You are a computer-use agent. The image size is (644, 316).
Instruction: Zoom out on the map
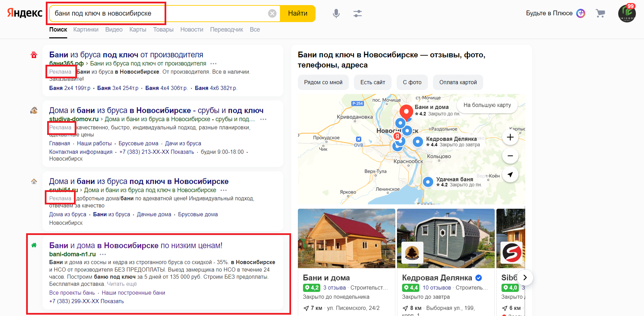[x=510, y=156]
